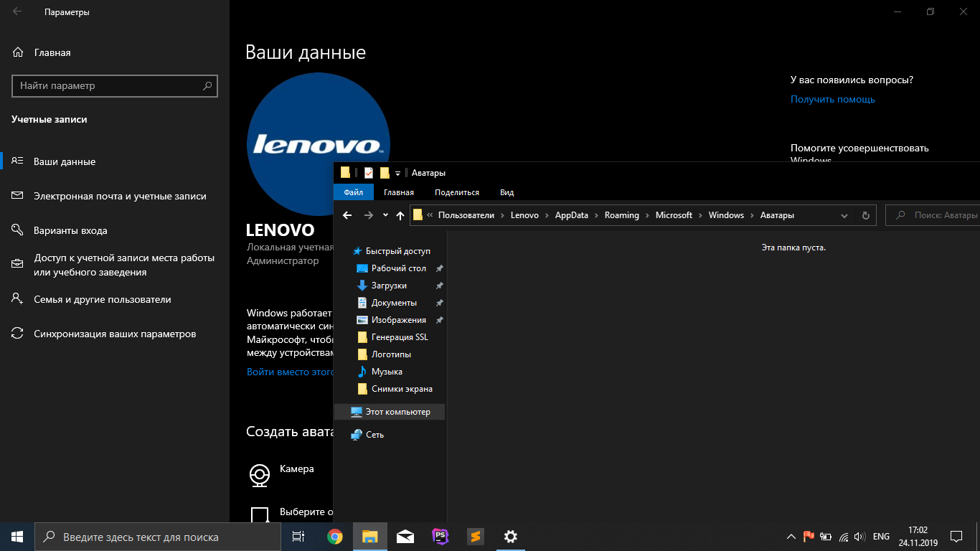
Task: Click the Найти параметр search field
Action: coord(115,85)
